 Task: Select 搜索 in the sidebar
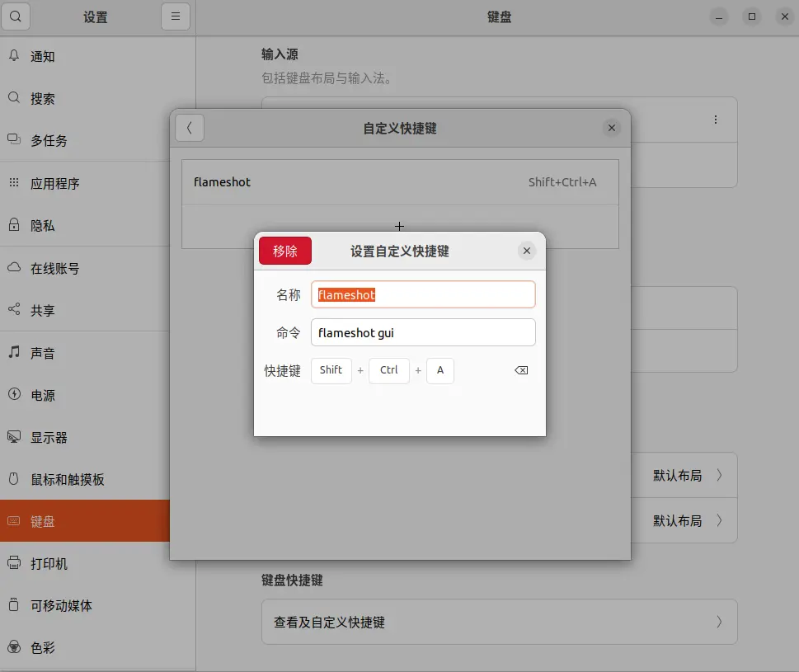85,98
